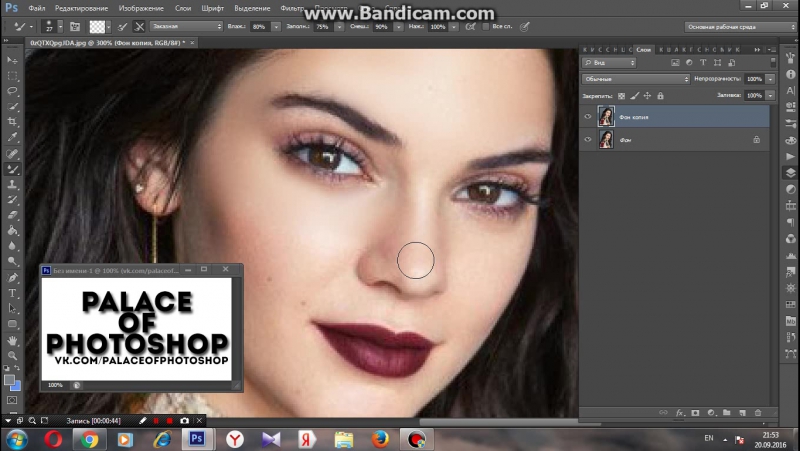Toggle clean brush after each stroke

[139, 27]
